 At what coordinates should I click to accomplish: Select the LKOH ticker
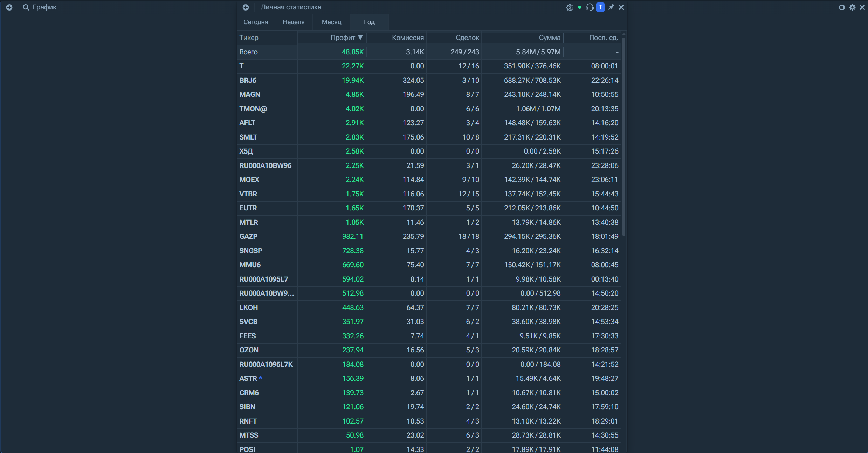tap(249, 307)
